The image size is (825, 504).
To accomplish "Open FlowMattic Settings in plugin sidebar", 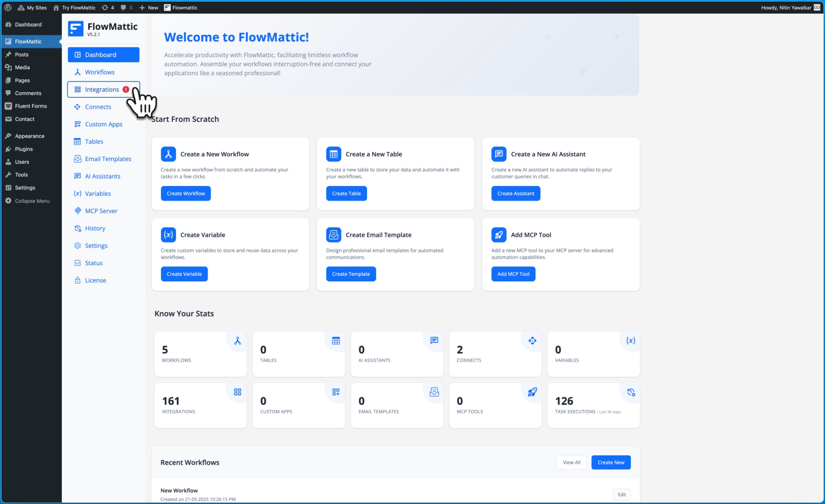I will point(104,246).
